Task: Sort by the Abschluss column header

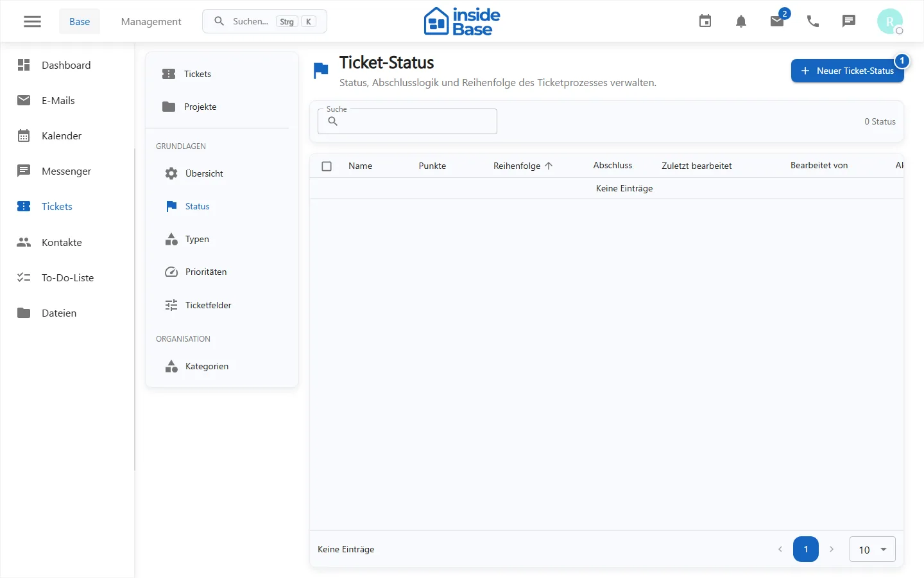Action: [x=613, y=165]
